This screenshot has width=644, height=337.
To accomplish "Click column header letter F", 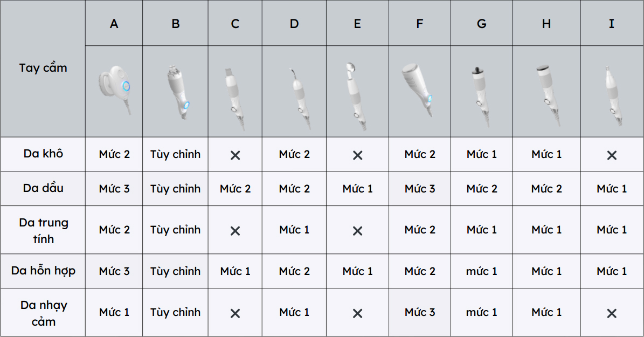I will [420, 24].
